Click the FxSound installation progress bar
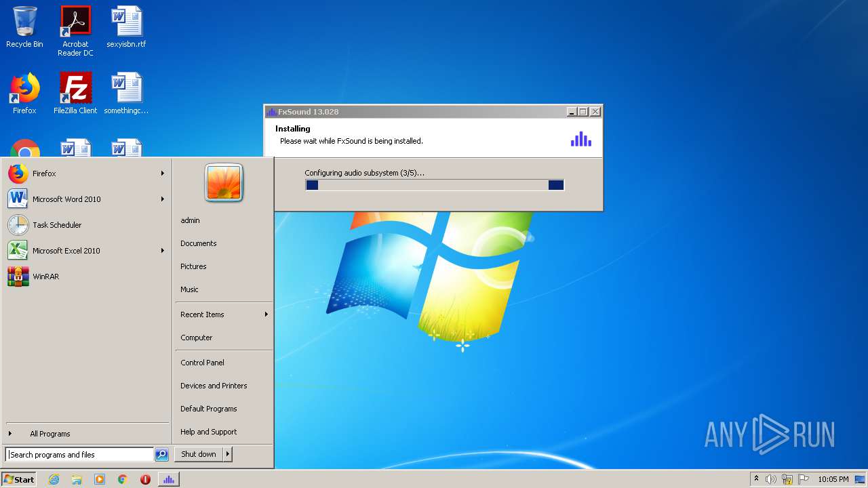 435,185
